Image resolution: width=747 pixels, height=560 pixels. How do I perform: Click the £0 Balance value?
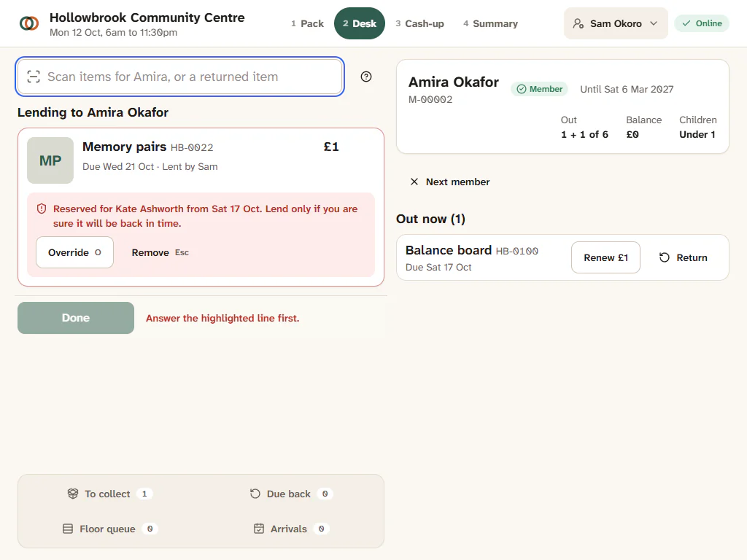tap(632, 134)
